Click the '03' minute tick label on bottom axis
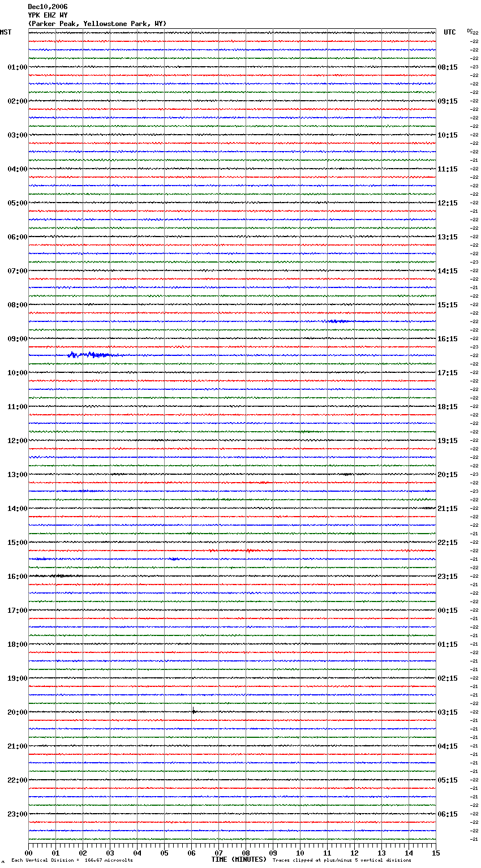This screenshot has height=868, width=481. (110, 853)
